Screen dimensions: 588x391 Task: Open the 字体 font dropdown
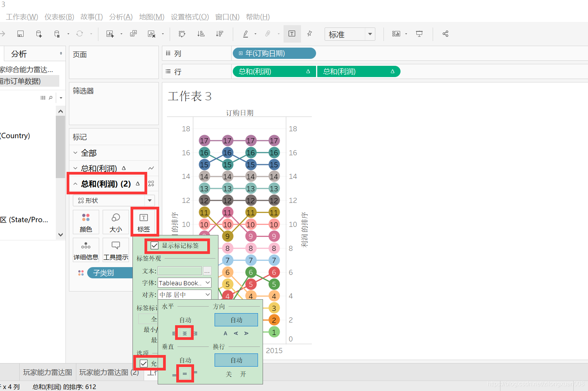tap(184, 283)
